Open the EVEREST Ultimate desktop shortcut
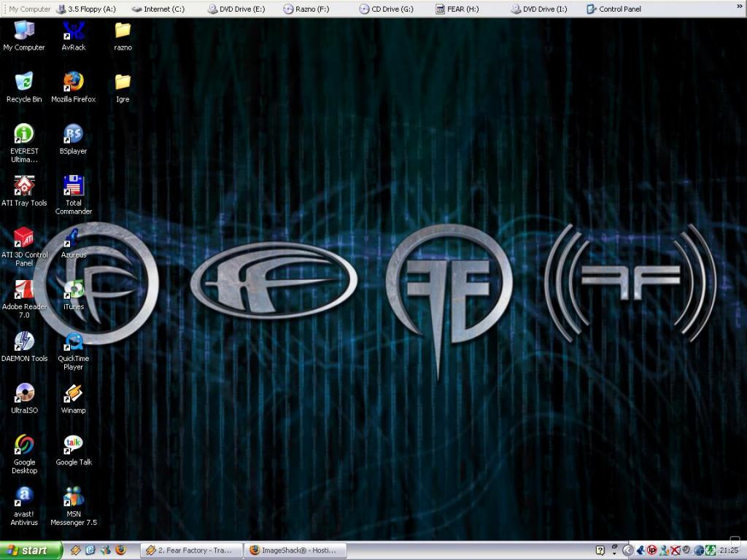Viewport: 747px width, 560px height. (x=24, y=144)
